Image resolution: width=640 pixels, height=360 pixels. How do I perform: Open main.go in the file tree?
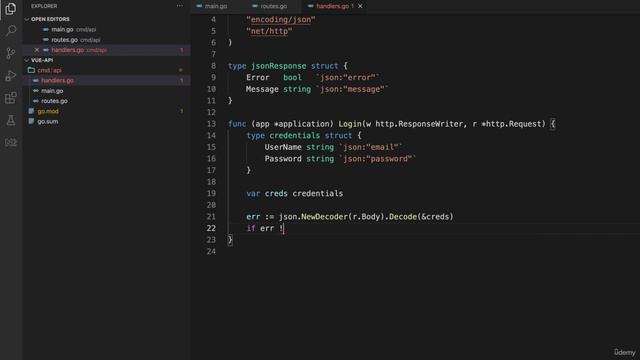[x=52, y=91]
